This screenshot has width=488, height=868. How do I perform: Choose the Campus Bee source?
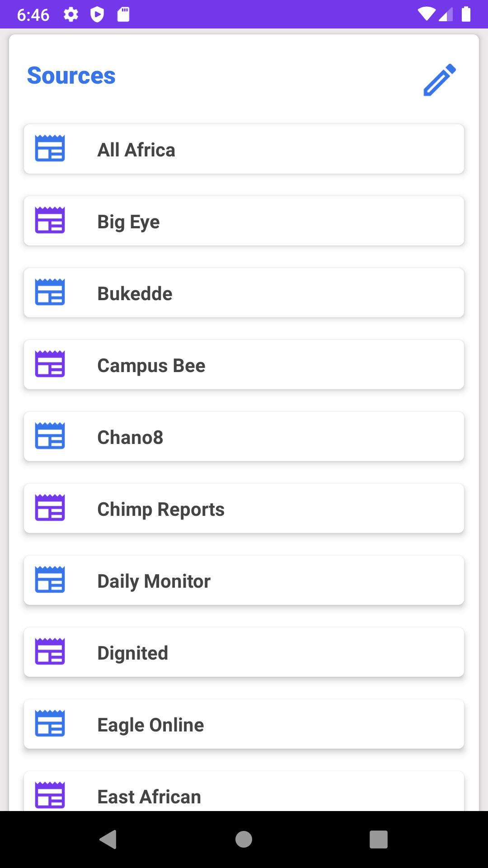pos(244,365)
